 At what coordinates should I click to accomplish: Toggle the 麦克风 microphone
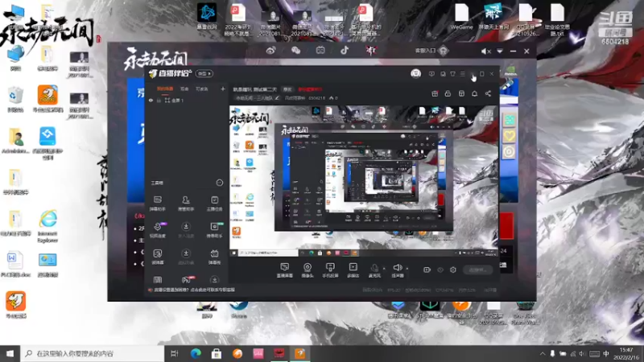tap(374, 270)
